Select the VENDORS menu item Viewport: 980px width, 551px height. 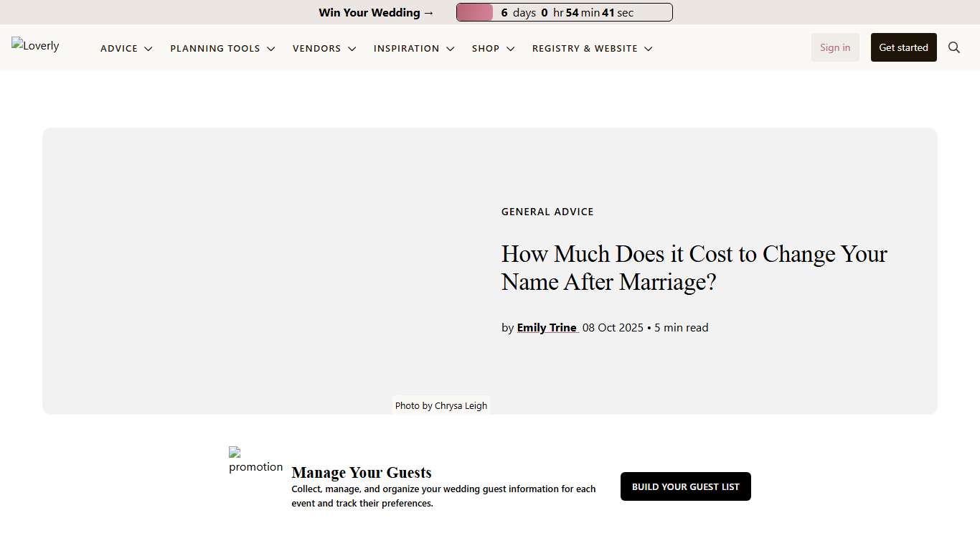coord(316,48)
